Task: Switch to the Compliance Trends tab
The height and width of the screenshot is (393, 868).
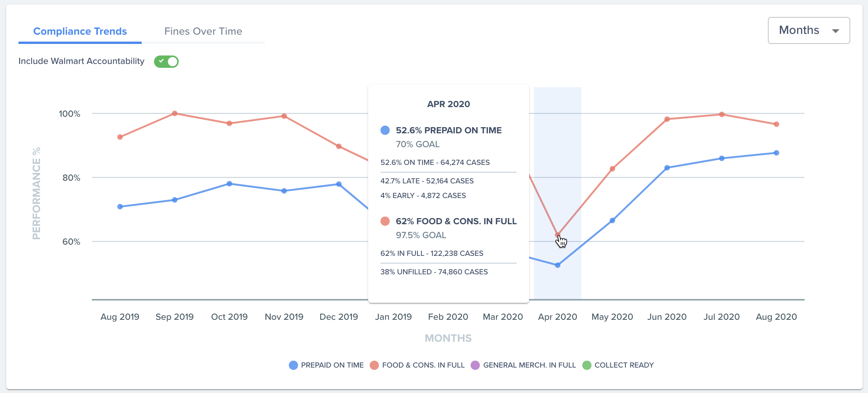Action: pos(80,31)
